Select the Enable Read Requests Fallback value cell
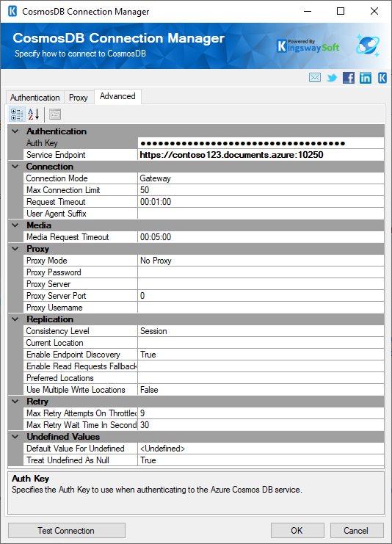The image size is (392, 544). point(261,366)
